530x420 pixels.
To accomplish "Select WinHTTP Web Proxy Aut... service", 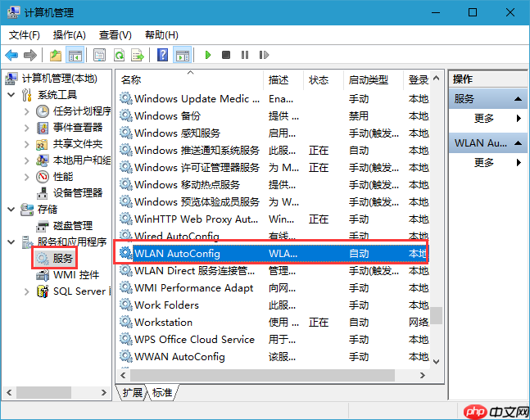I will point(274,219).
